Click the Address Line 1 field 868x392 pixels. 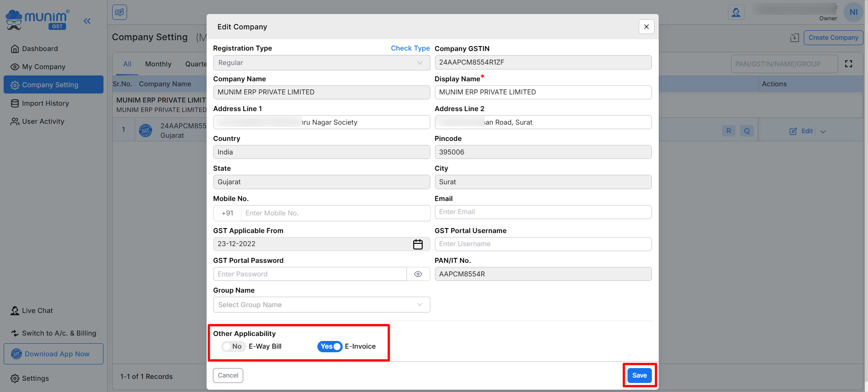point(321,122)
